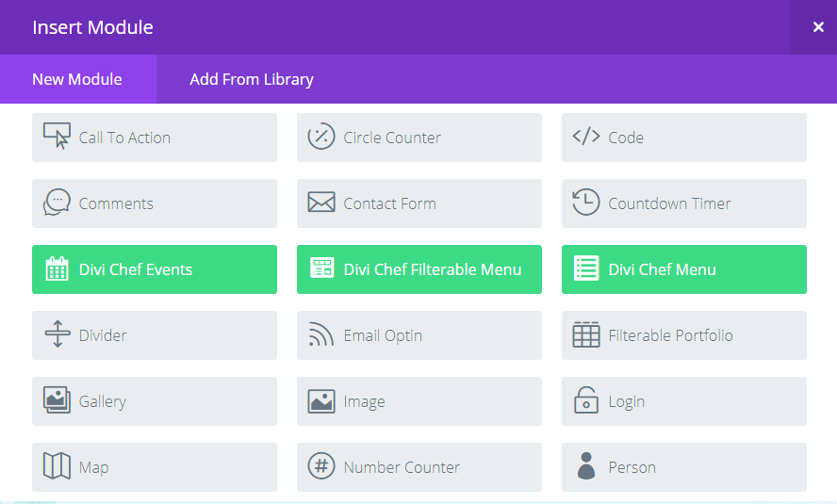This screenshot has width=837, height=504.
Task: Select the Divi Chef Menu label
Action: (x=662, y=269)
